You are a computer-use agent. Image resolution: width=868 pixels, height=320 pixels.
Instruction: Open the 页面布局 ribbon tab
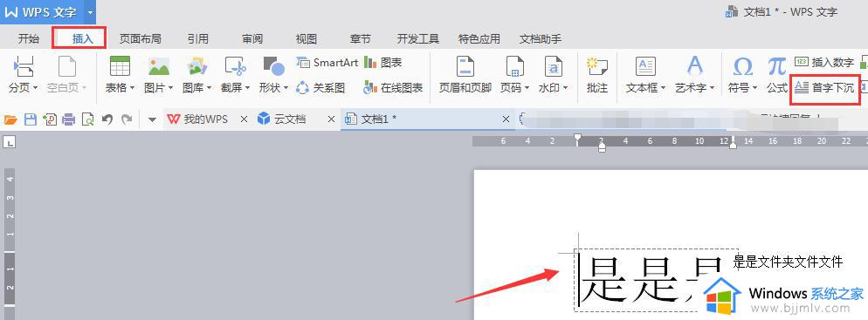(x=140, y=38)
